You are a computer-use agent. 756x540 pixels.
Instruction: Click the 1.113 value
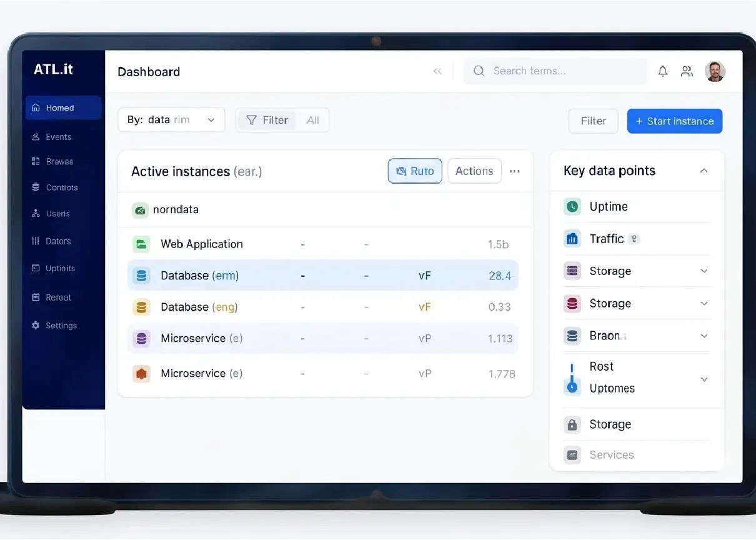point(500,339)
